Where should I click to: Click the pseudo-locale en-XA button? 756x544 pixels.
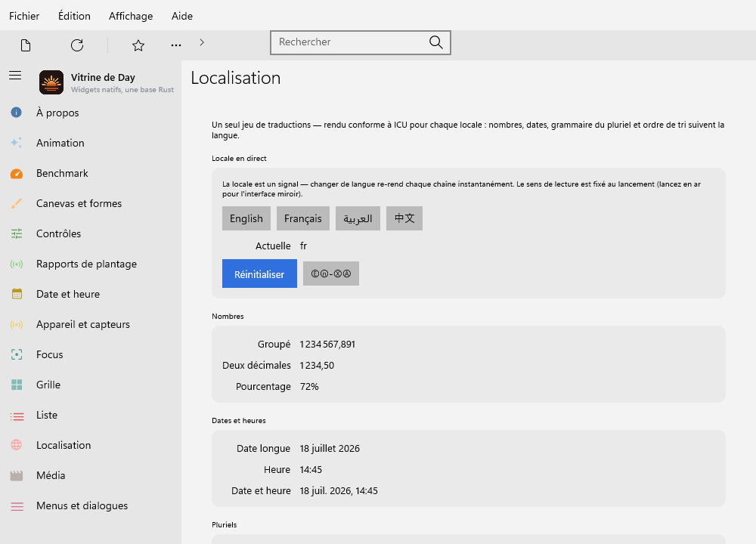coord(331,274)
